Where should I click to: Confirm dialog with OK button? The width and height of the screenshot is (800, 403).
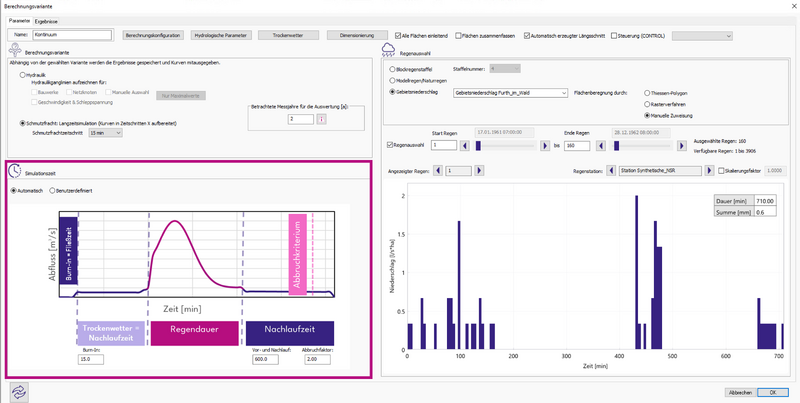772,392
